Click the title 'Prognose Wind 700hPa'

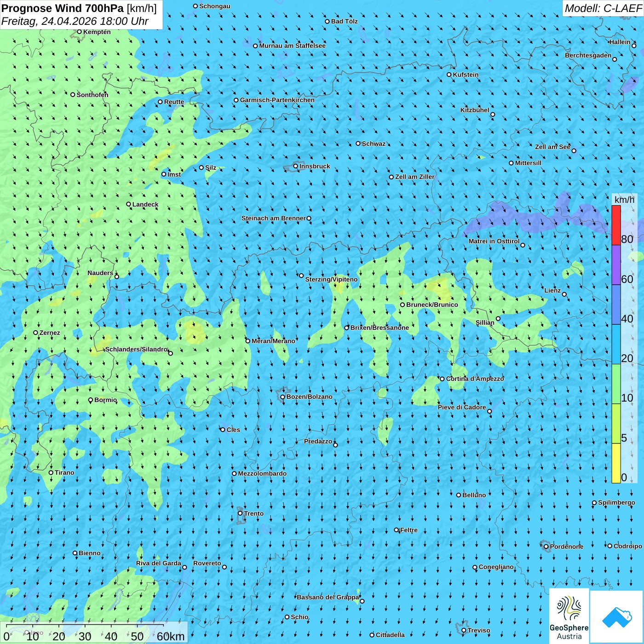(63, 8)
